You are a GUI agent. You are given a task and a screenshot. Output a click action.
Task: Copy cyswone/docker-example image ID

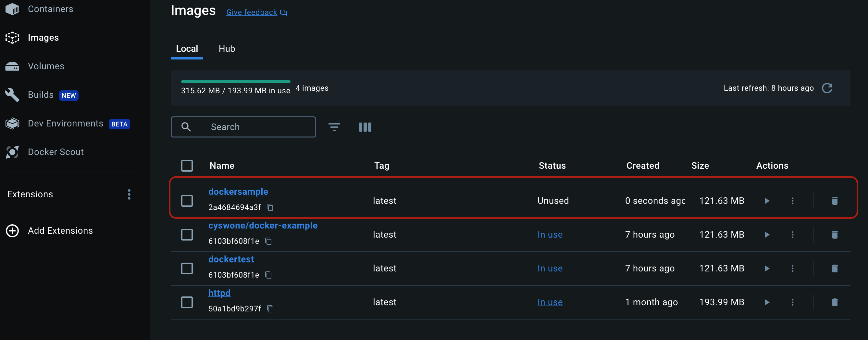tap(268, 241)
